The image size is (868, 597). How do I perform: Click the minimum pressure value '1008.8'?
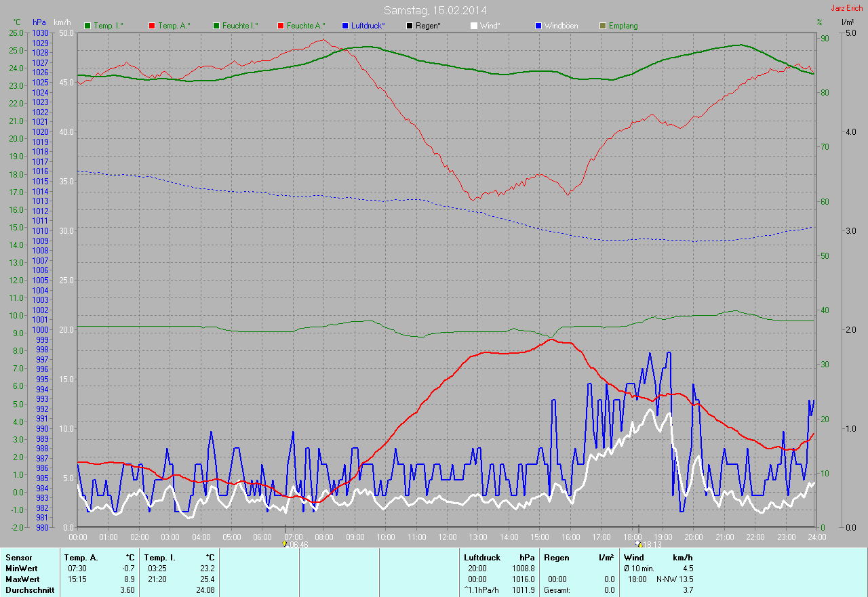[x=522, y=569]
